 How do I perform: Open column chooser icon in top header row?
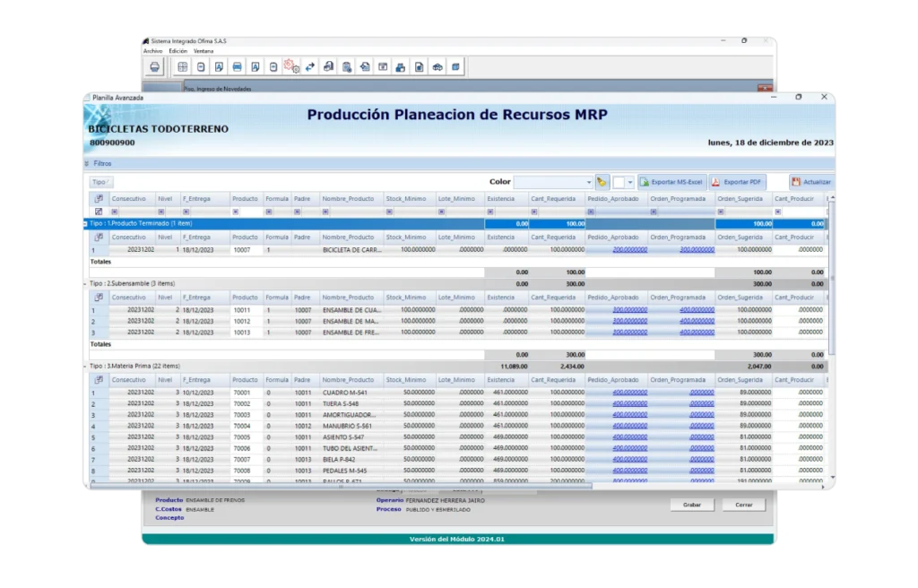(99, 198)
